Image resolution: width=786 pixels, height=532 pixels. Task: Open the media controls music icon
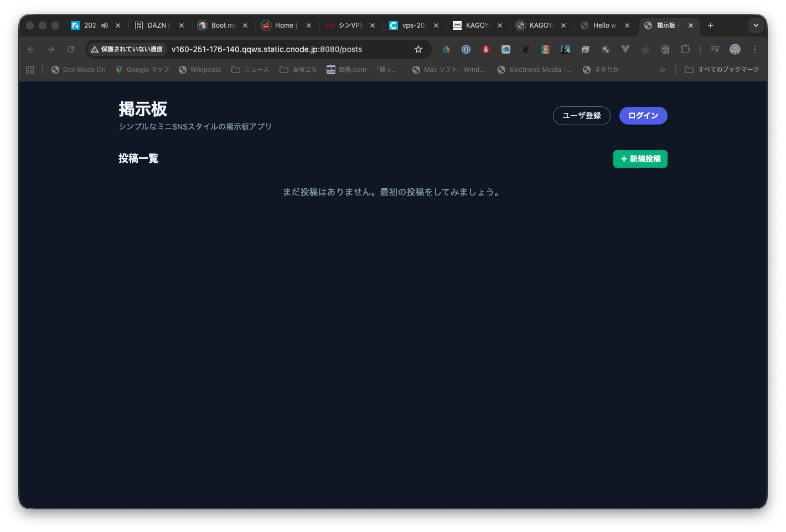tap(715, 49)
